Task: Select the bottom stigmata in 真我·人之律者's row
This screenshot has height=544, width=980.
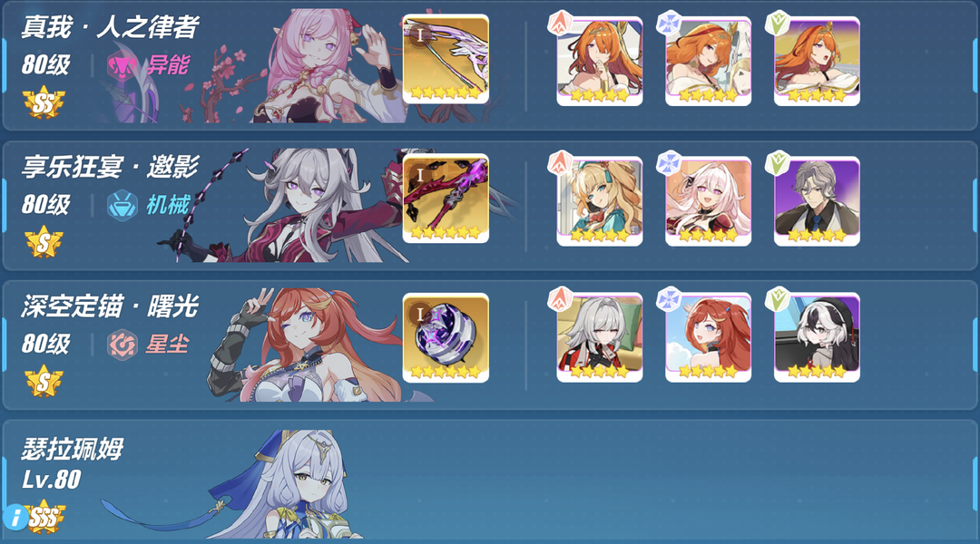Action: [x=817, y=61]
